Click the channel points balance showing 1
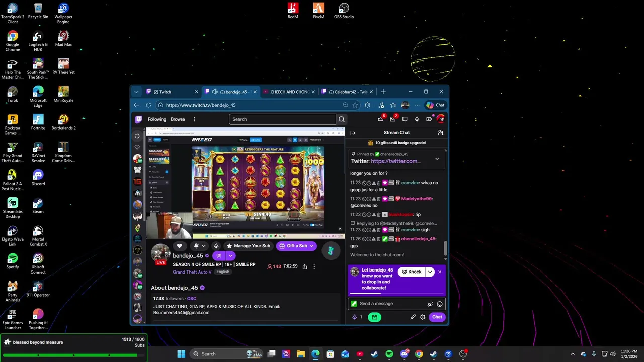The height and width of the screenshot is (362, 644). [357, 317]
